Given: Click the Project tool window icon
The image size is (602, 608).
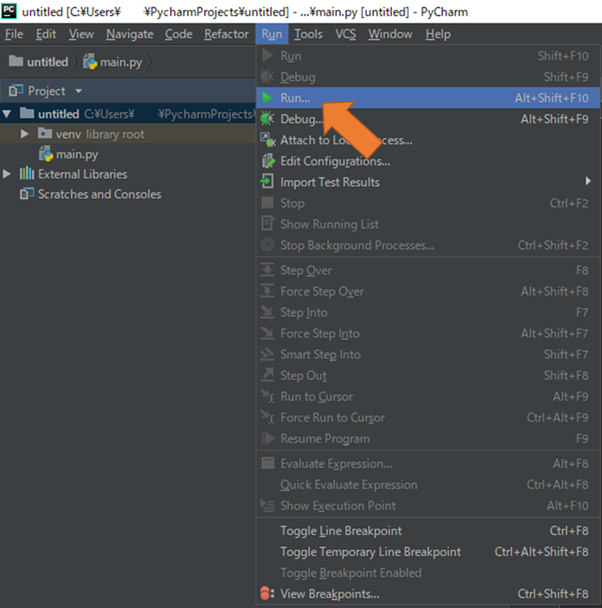Looking at the screenshot, I should point(16,90).
